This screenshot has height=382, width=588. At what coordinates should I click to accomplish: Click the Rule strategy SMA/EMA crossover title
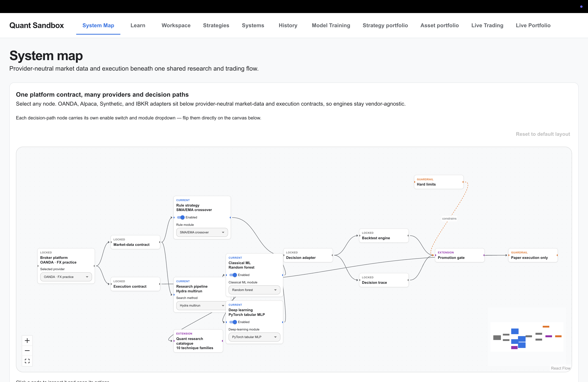pyautogui.click(x=194, y=208)
